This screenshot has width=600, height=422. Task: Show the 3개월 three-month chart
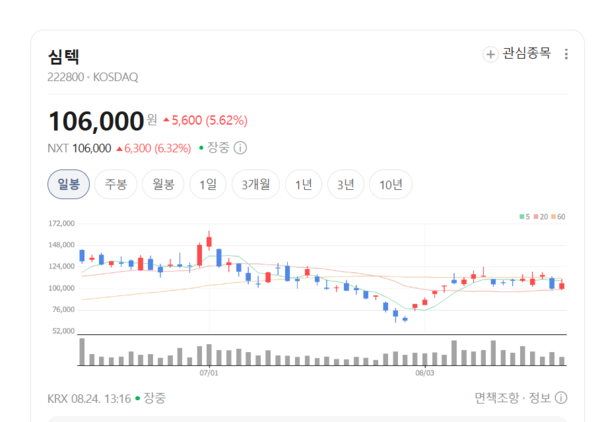point(256,184)
